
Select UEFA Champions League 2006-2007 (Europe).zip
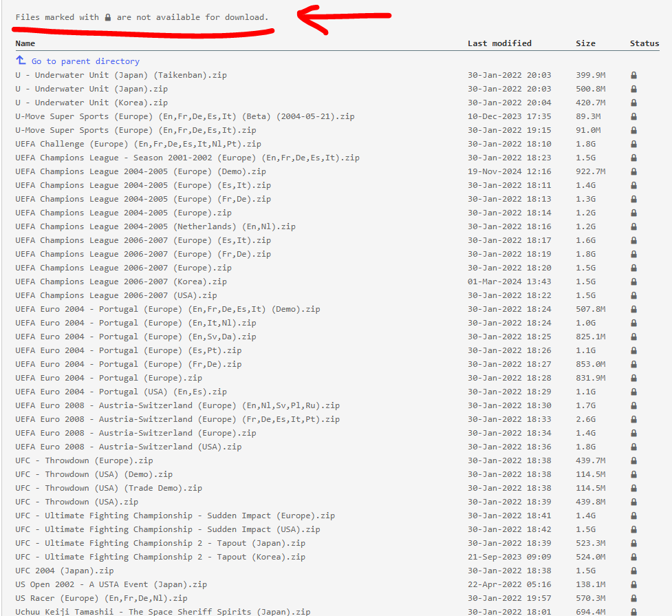pos(123,268)
